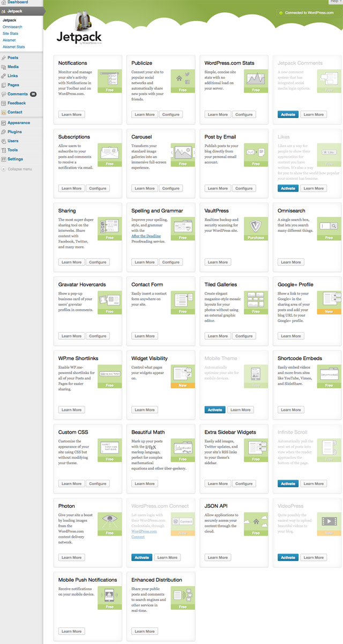Configure the Custom CSS module
Image resolution: width=343 pixels, height=644 pixels.
click(x=98, y=484)
